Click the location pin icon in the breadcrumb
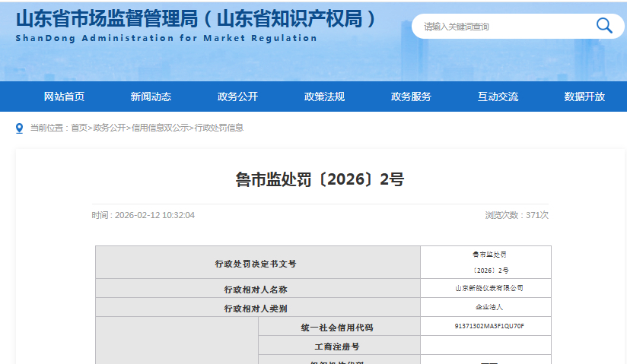The width and height of the screenshot is (627, 364). [x=19, y=128]
